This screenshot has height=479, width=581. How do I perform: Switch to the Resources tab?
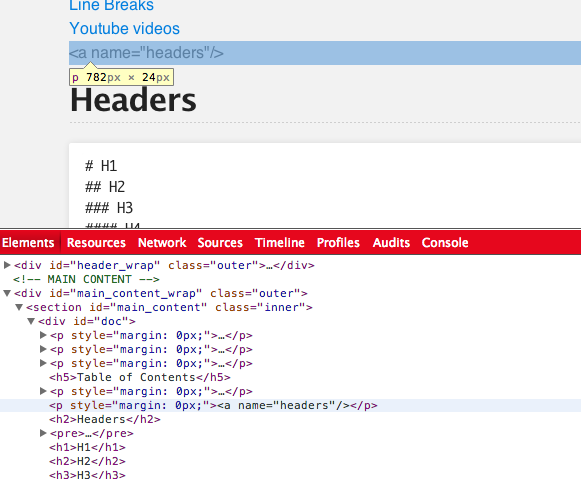(x=96, y=243)
